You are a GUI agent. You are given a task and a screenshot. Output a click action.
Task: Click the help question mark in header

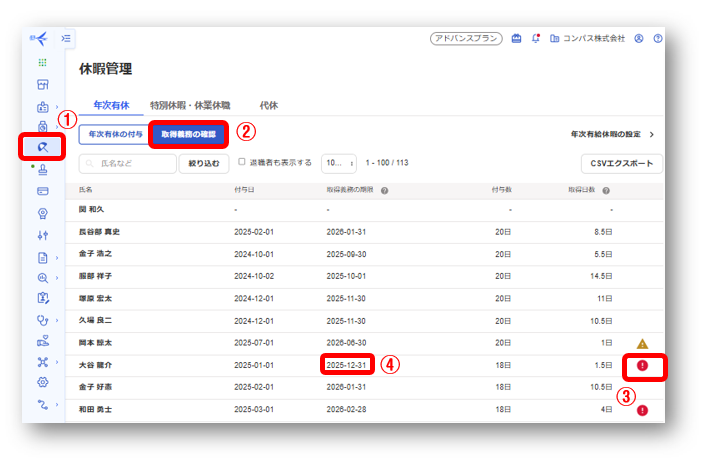click(x=658, y=38)
